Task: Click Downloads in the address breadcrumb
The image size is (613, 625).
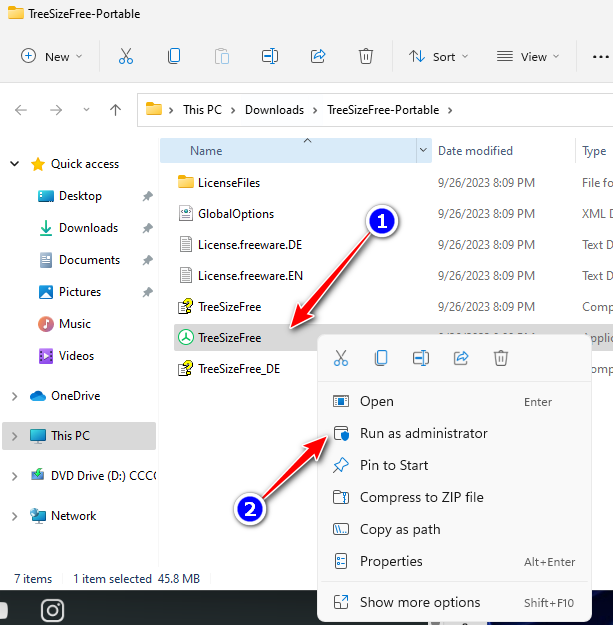Action: 274,110
